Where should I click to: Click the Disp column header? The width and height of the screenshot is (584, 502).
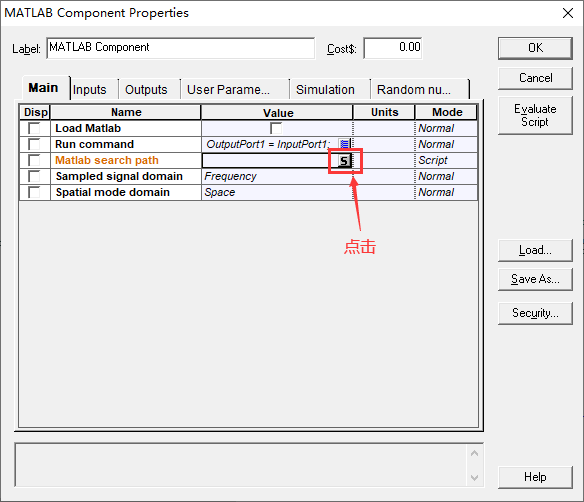coord(35,112)
